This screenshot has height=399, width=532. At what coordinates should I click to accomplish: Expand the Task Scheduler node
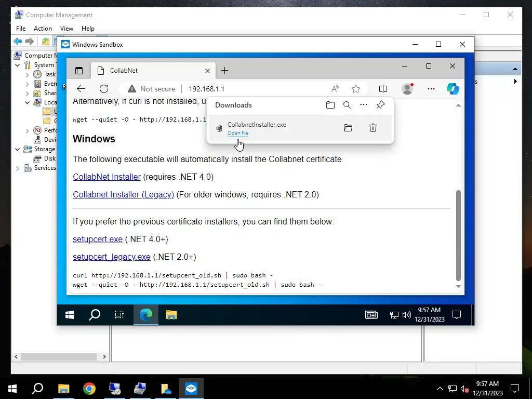coord(27,74)
